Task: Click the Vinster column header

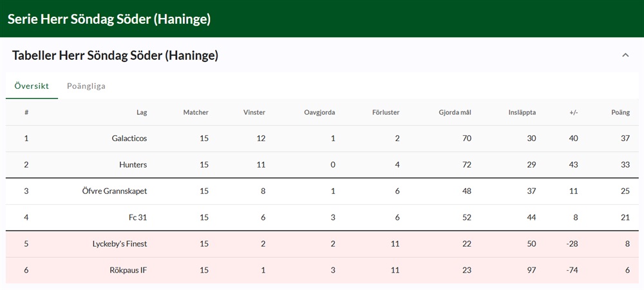Action: [254, 112]
